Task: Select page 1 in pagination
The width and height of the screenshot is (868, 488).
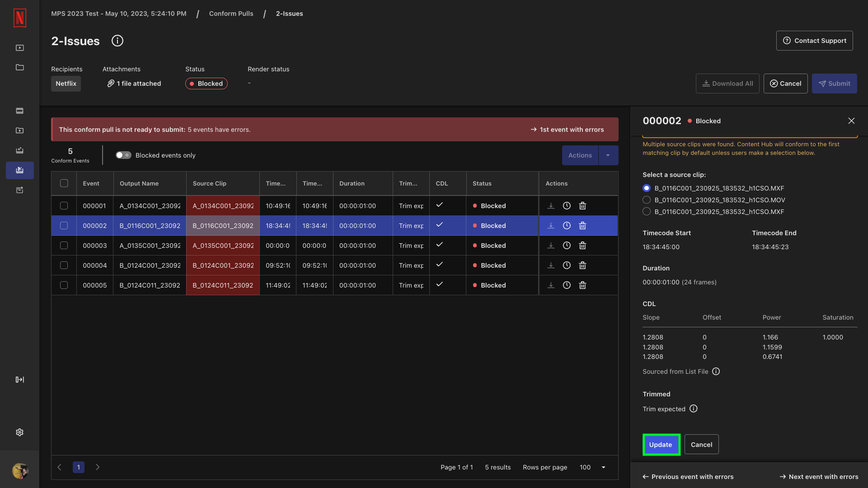Action: point(79,467)
